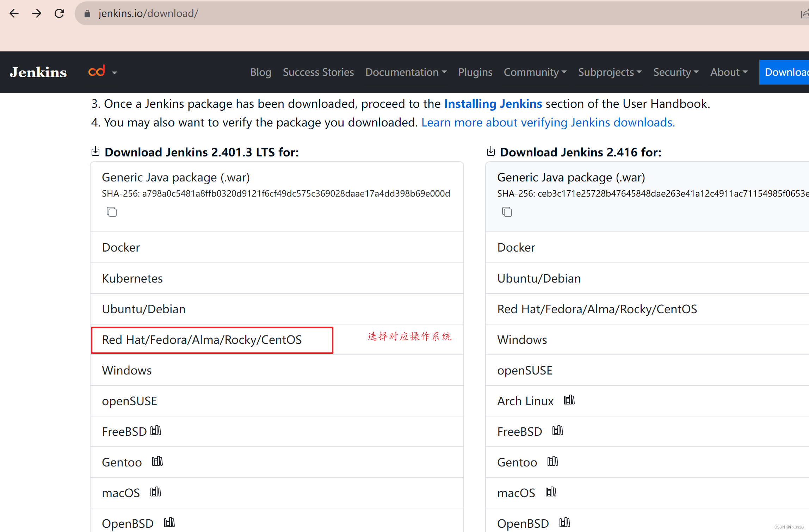Choose Red Hat/Fedora/Alma/Rocky/CentOS under 2.416
This screenshot has height=532, width=809.
click(x=647, y=309)
